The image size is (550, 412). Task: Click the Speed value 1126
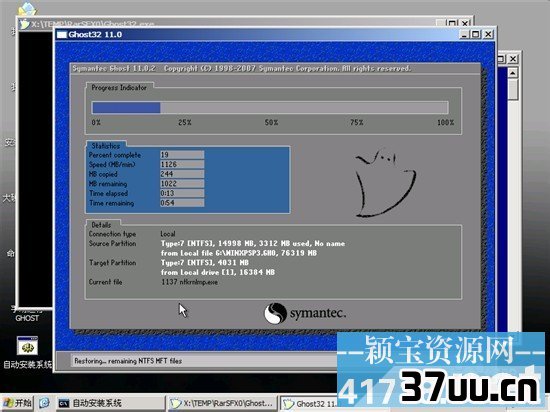[182, 164]
